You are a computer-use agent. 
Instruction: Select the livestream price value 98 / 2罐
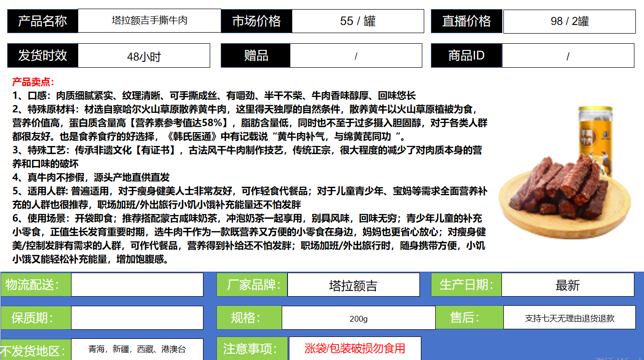click(569, 21)
